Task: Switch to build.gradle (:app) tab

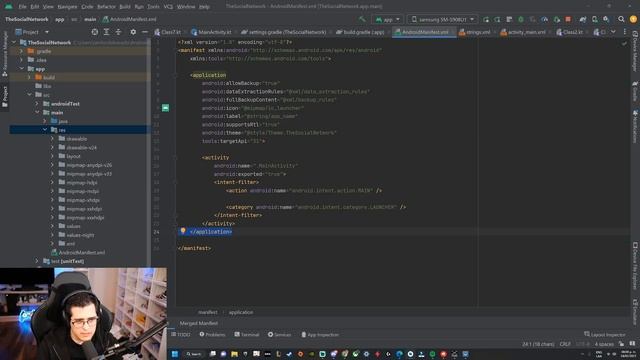Action: click(360, 32)
